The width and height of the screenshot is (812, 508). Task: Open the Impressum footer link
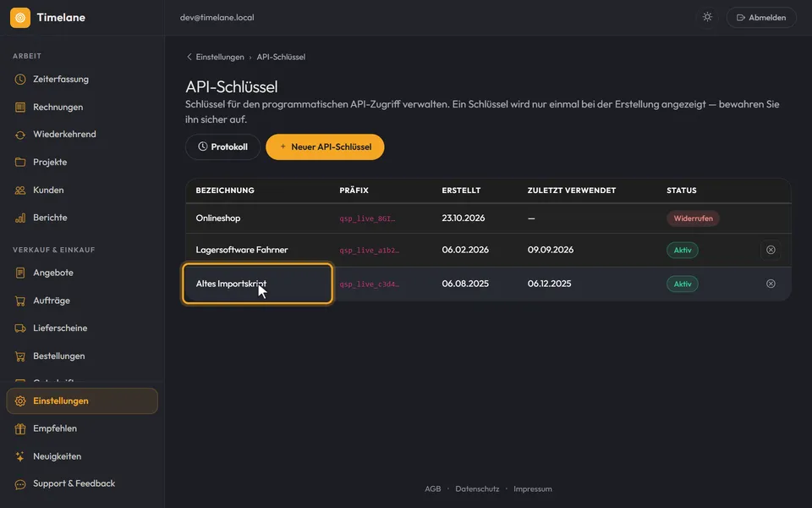click(533, 489)
